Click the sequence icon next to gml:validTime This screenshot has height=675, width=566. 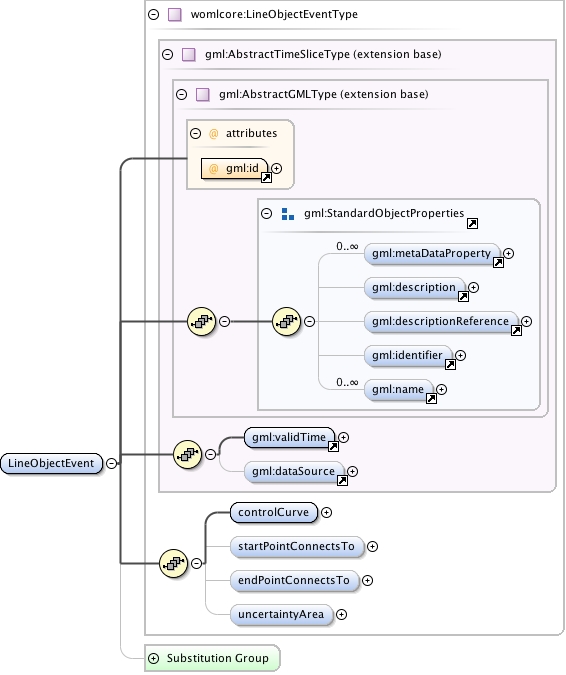(x=187, y=454)
